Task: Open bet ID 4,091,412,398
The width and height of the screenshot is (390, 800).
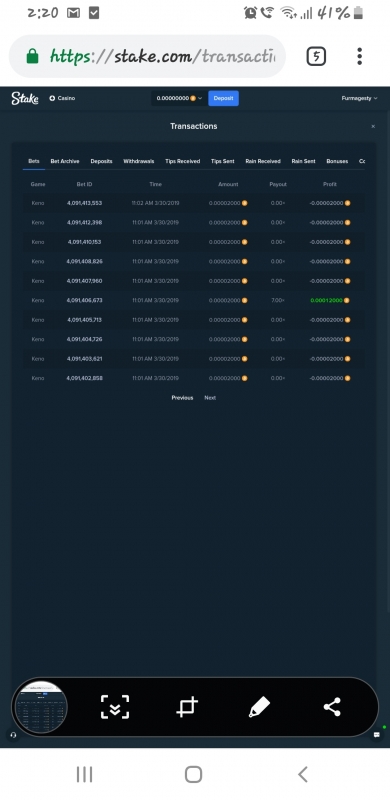Action: (84, 222)
